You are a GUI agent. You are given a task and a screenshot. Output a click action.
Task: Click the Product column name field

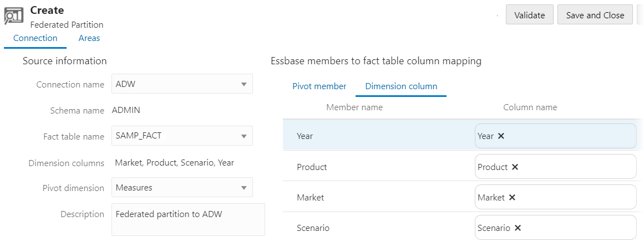pos(555,167)
